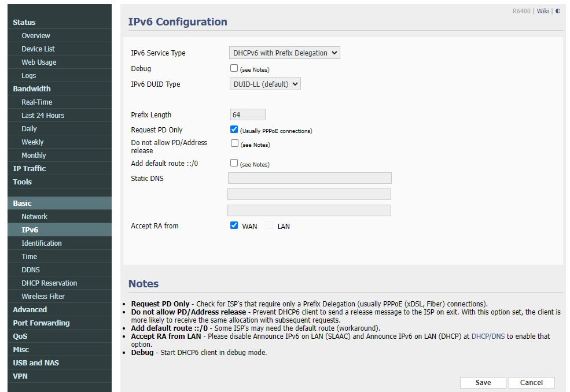This screenshot has height=392, width=570.
Task: Uncheck Request PD Only
Action: pyautogui.click(x=234, y=129)
